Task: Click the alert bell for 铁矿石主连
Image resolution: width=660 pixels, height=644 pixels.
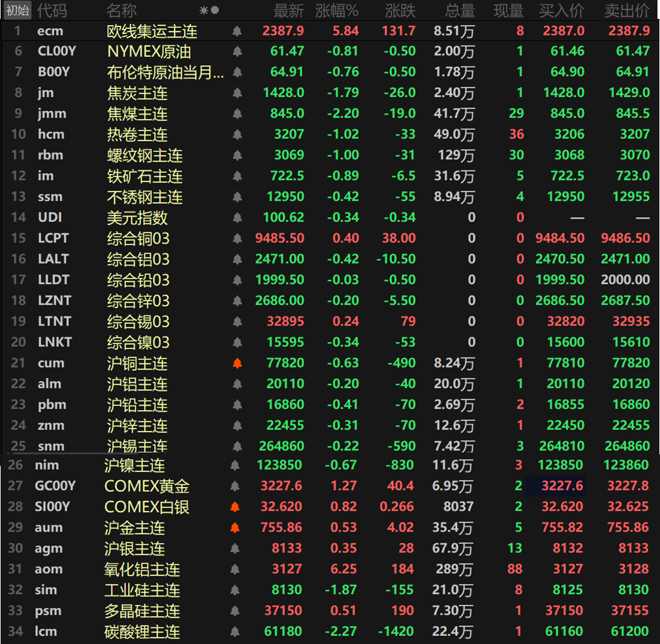Action: click(238, 176)
